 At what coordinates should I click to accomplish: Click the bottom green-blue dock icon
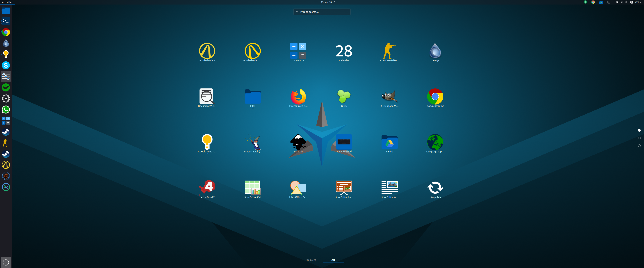pyautogui.click(x=6, y=187)
